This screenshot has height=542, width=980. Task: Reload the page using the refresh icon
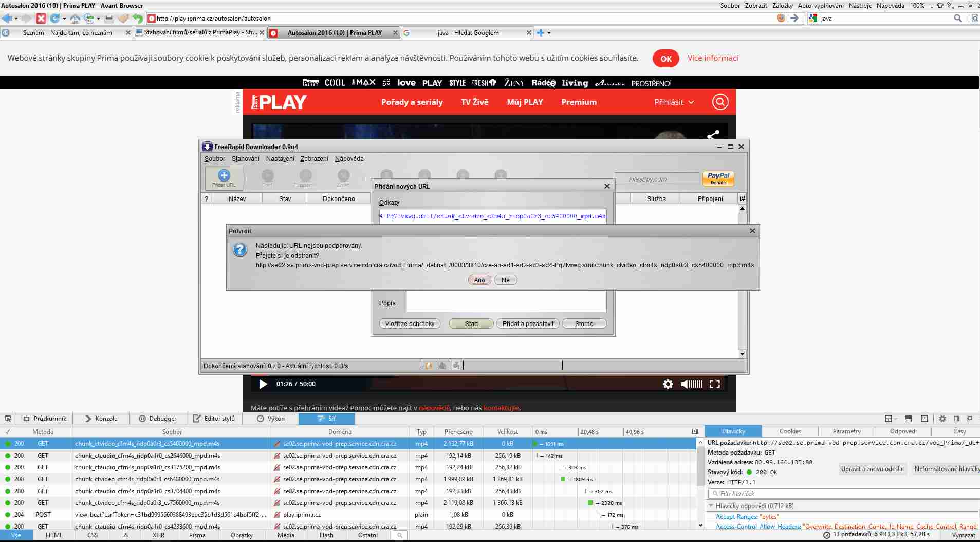pyautogui.click(x=54, y=19)
